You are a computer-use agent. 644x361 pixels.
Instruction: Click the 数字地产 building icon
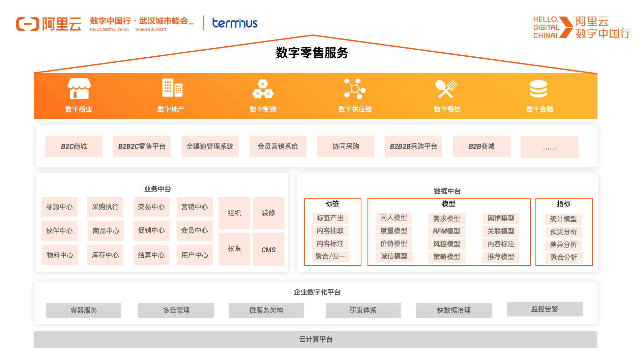pyautogui.click(x=172, y=88)
